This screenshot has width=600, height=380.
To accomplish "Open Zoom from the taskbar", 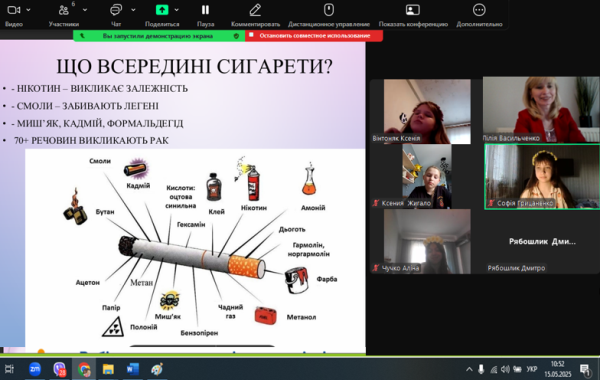I will (35, 369).
